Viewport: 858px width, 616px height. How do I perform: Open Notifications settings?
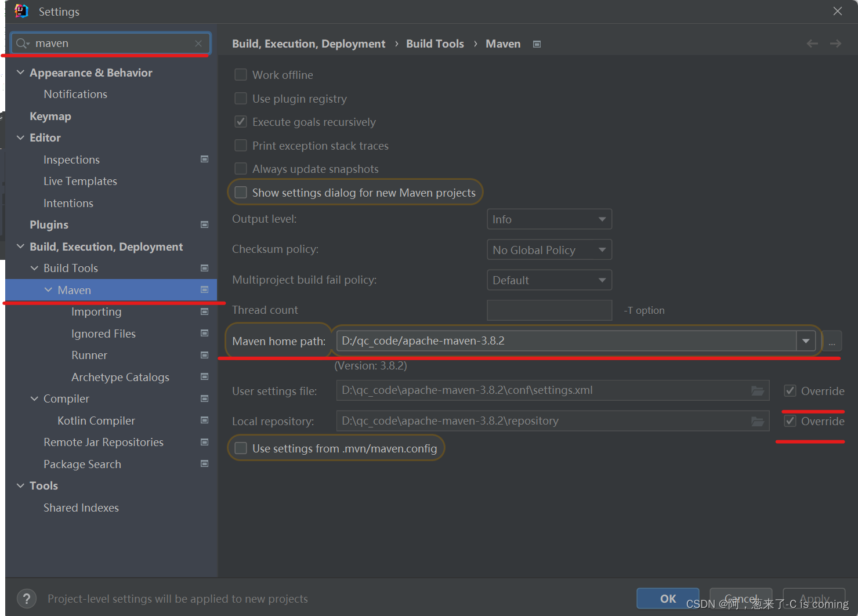coord(75,94)
